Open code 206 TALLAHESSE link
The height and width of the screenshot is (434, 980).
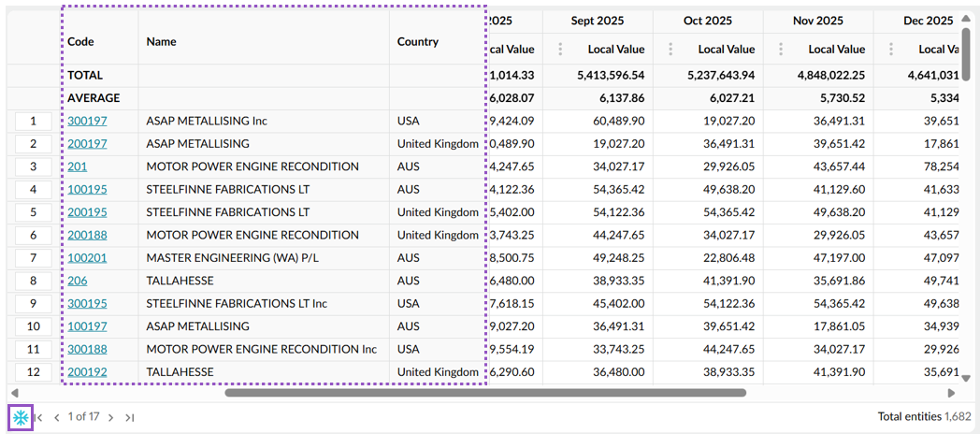78,281
